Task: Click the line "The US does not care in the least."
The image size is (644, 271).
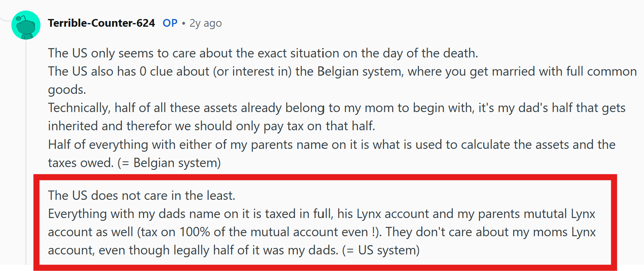Action: pyautogui.click(x=141, y=195)
